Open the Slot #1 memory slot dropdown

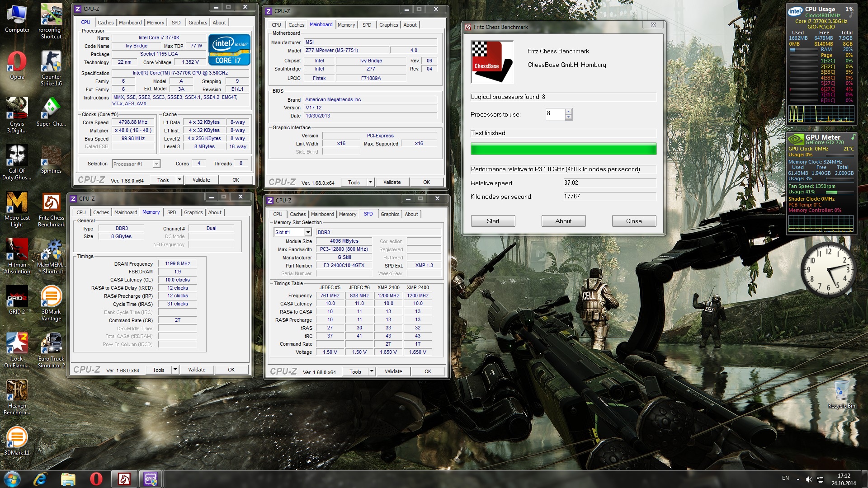(x=307, y=232)
